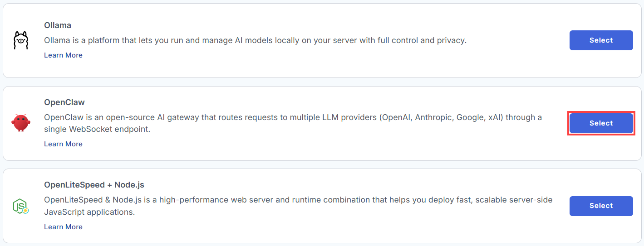Select the OpenClaw application
The height and width of the screenshot is (246, 644).
click(x=601, y=123)
